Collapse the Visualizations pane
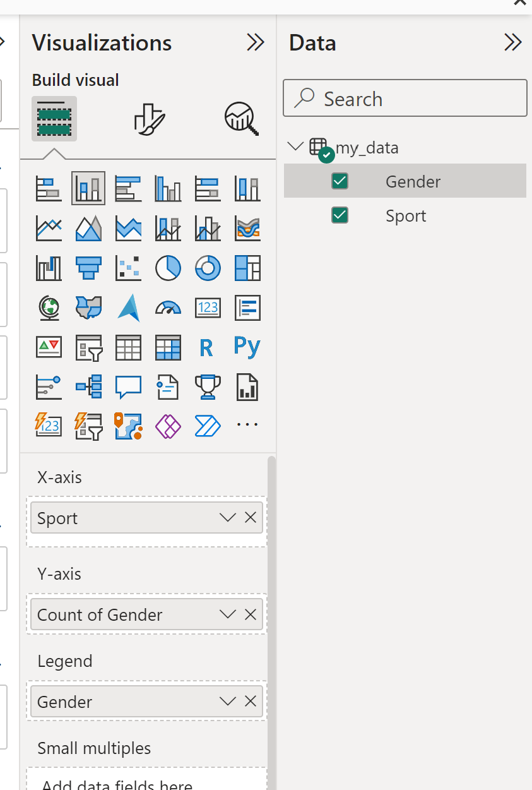 click(256, 42)
